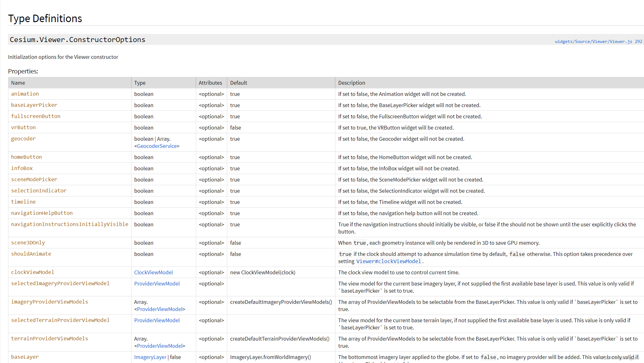Click 'Initialization options for the Viewer constructor' text
Screen dimensions: 644x363
[x=63, y=57]
